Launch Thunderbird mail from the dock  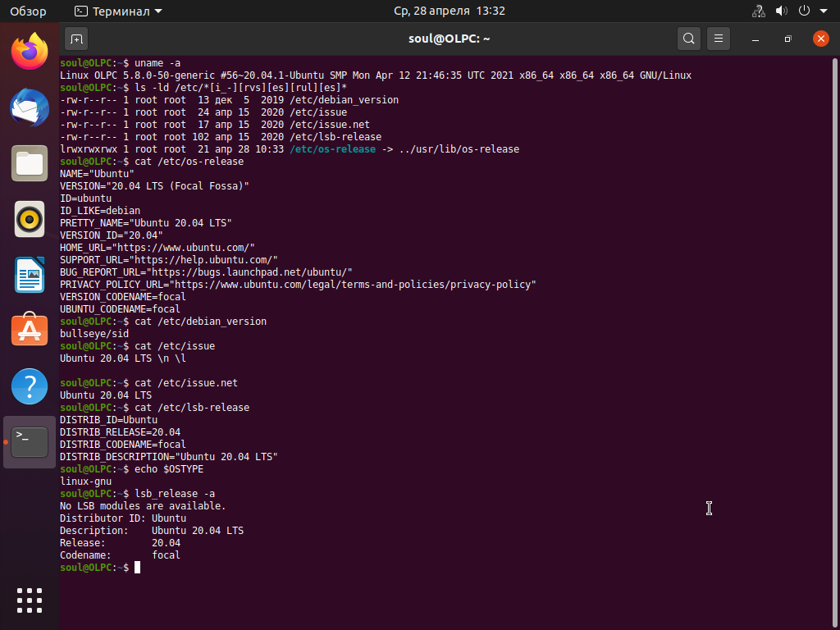[x=30, y=107]
